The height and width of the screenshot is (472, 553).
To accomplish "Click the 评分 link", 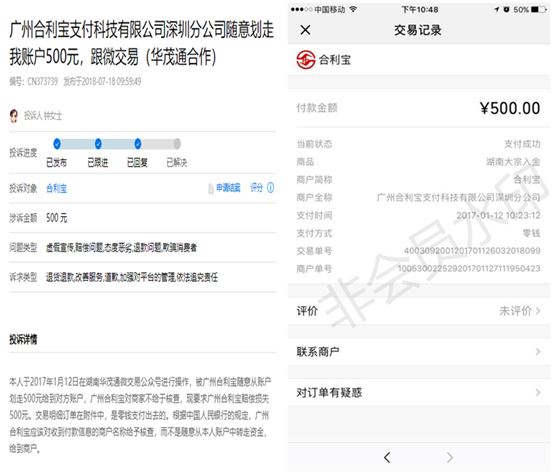I will point(257,188).
